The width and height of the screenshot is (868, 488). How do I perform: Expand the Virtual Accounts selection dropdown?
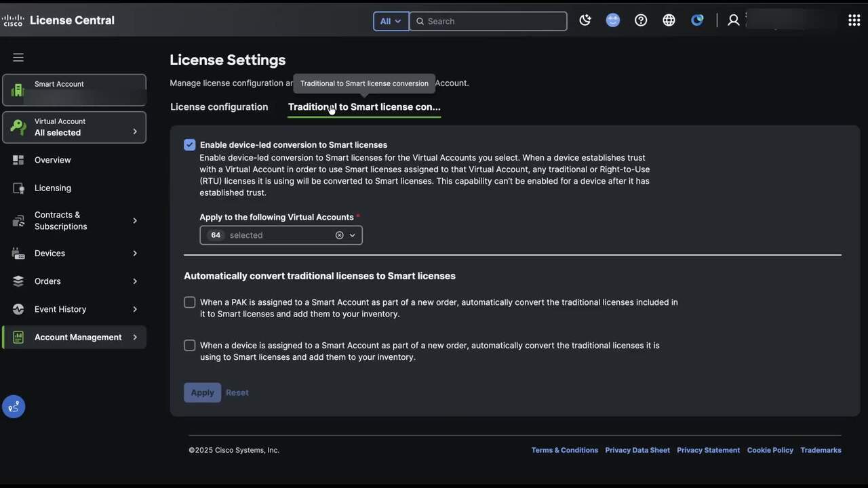tap(352, 235)
